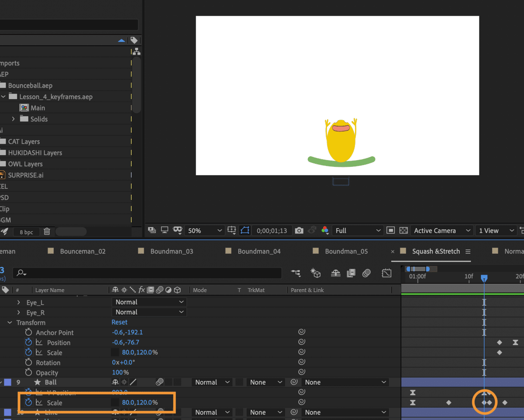
Task: Click the Transform Reset link
Action: [x=119, y=322]
